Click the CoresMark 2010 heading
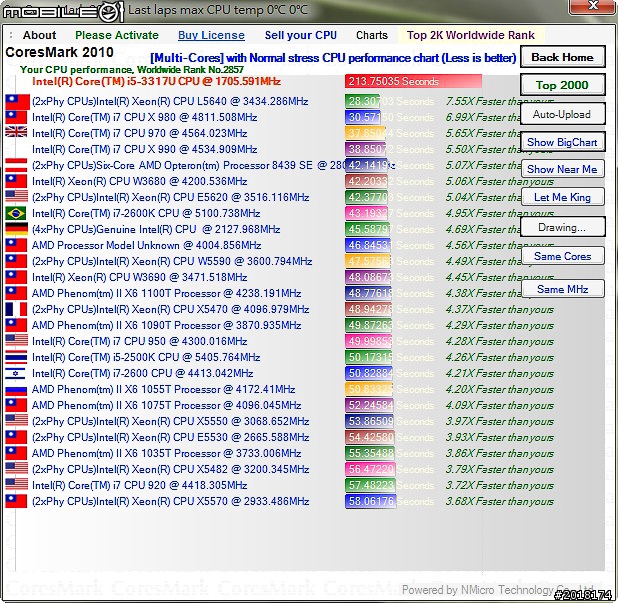The height and width of the screenshot is (603, 618). coord(60,52)
